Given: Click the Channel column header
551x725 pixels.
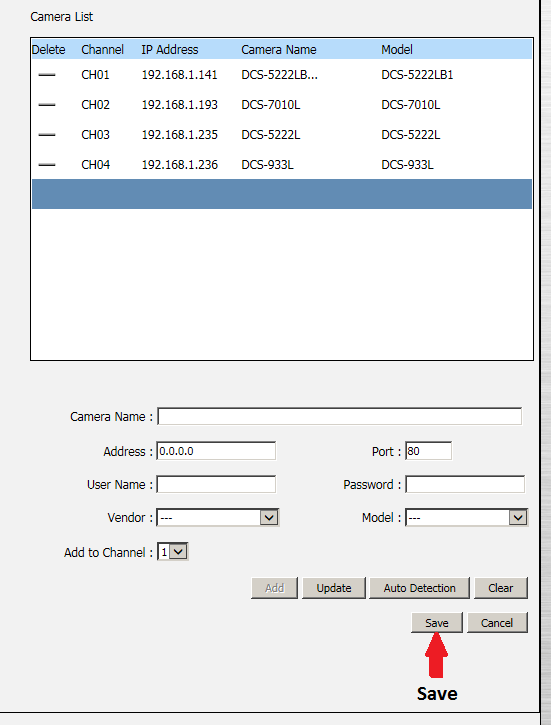Looking at the screenshot, I should point(102,49).
